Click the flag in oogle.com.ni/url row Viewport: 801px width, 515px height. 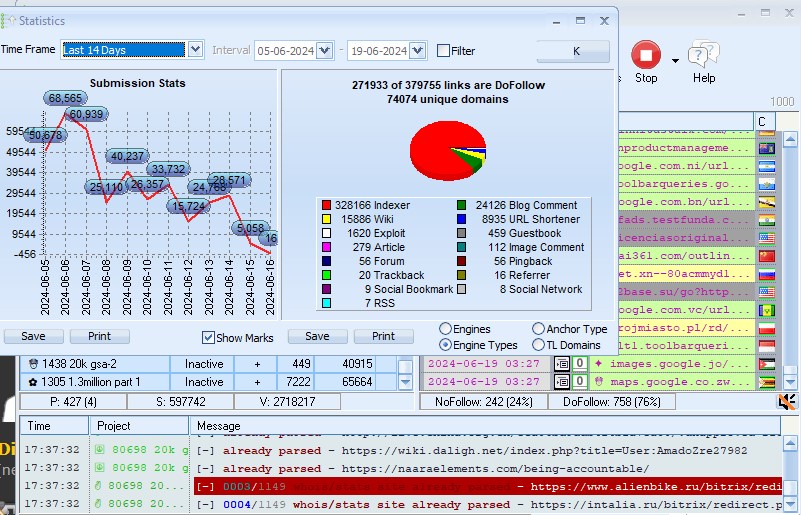click(x=767, y=167)
